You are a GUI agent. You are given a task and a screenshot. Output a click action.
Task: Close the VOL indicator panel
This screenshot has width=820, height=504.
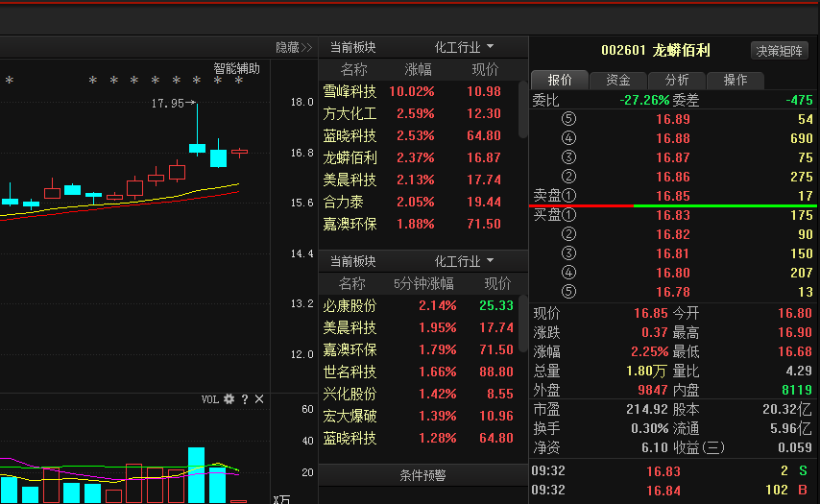258,399
